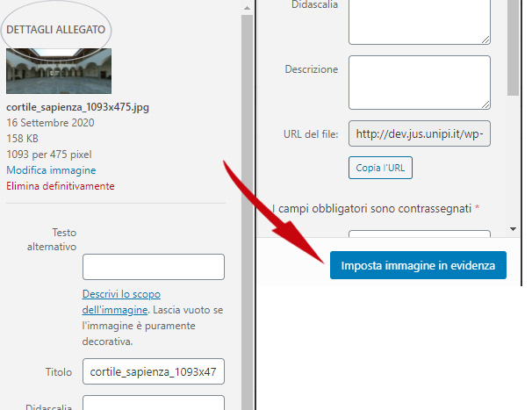This screenshot has height=410, width=532.
Task: Focus the Testo alternativo input field
Action: 154,267
